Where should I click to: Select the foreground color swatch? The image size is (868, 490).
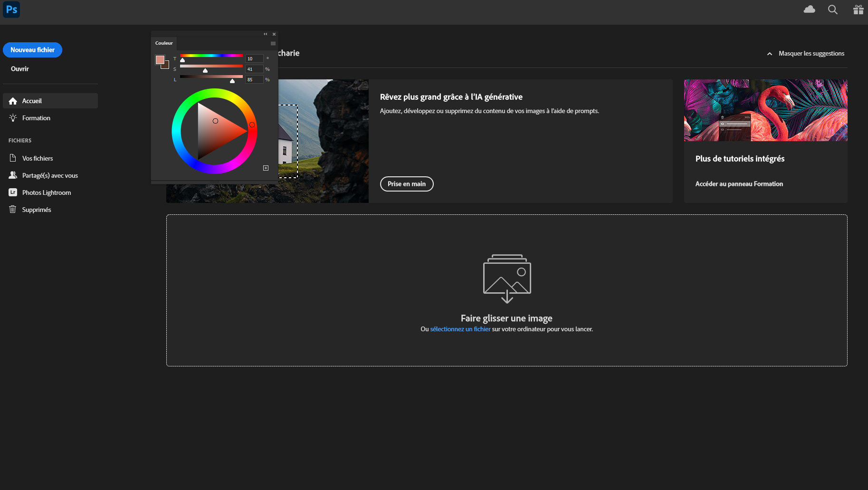[160, 60]
